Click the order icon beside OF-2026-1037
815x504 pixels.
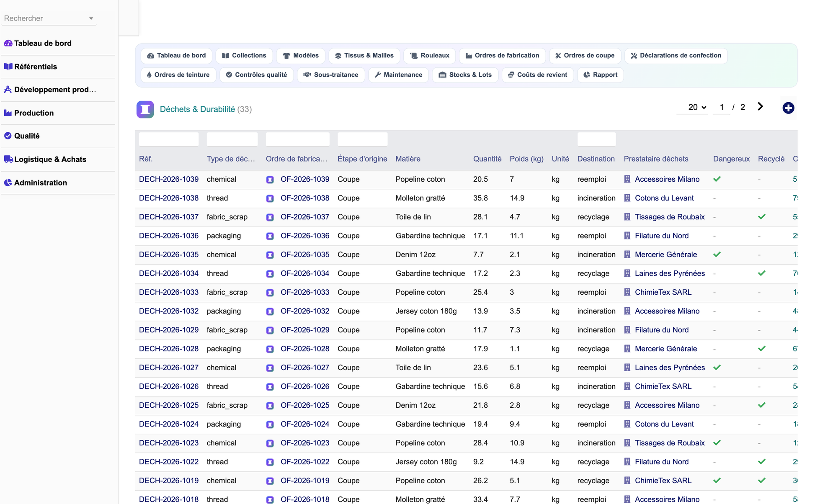(270, 217)
